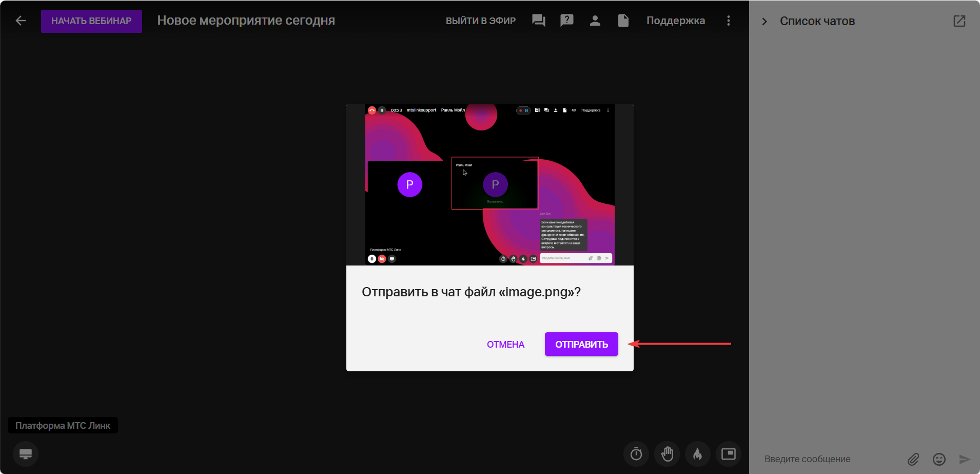Open the questions icon in header
The image size is (980, 474).
click(x=566, y=21)
